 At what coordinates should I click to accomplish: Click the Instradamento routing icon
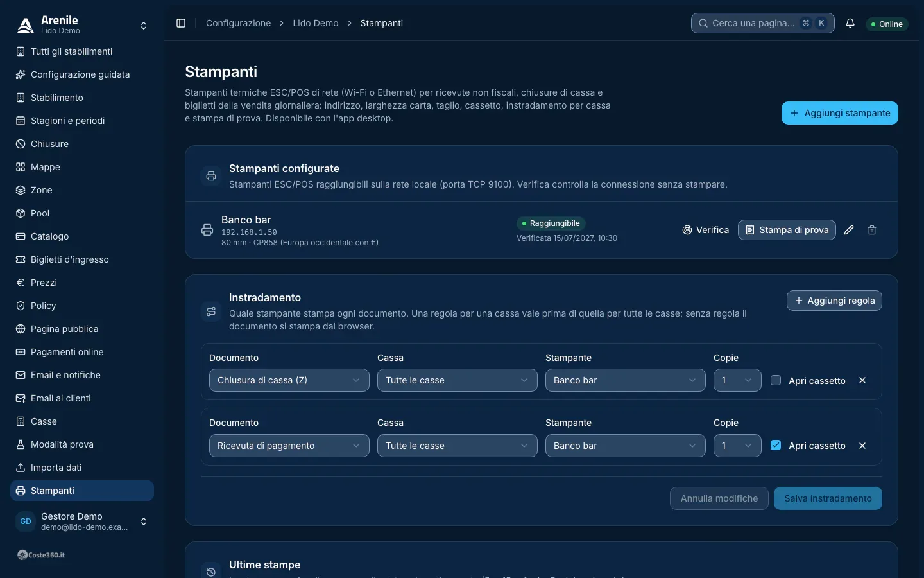pyautogui.click(x=210, y=311)
